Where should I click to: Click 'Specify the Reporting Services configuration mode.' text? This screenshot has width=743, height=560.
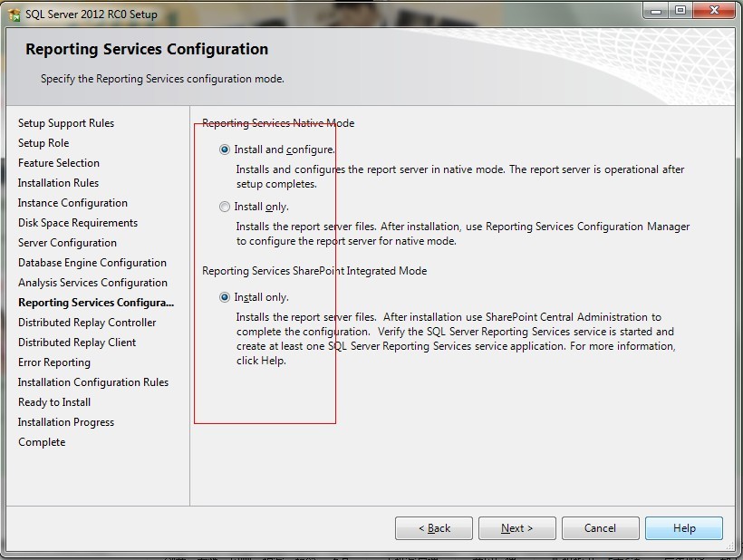[162, 79]
